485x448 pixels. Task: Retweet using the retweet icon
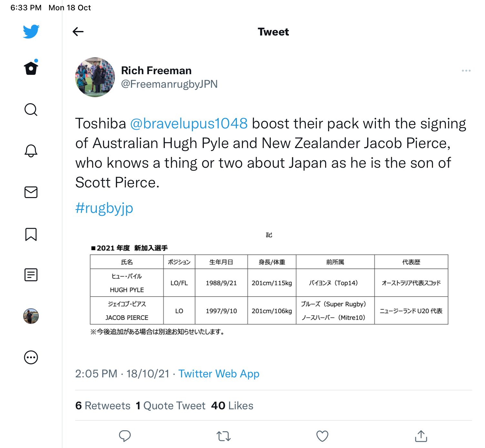click(223, 436)
